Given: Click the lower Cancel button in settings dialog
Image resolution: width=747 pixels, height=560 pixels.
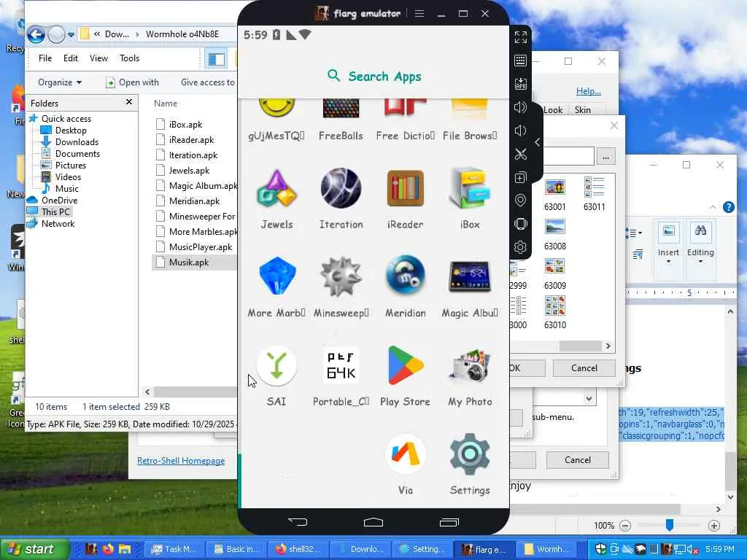Looking at the screenshot, I should pos(578,459).
